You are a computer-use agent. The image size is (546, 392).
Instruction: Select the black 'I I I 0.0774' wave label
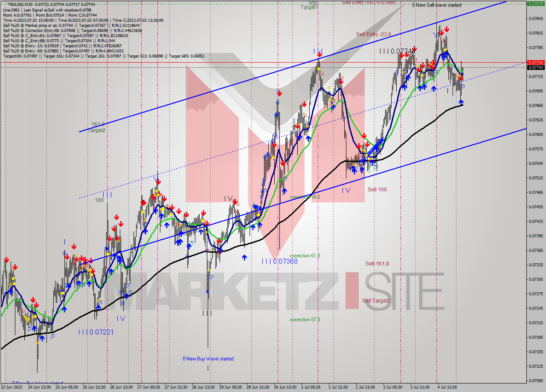click(x=397, y=52)
